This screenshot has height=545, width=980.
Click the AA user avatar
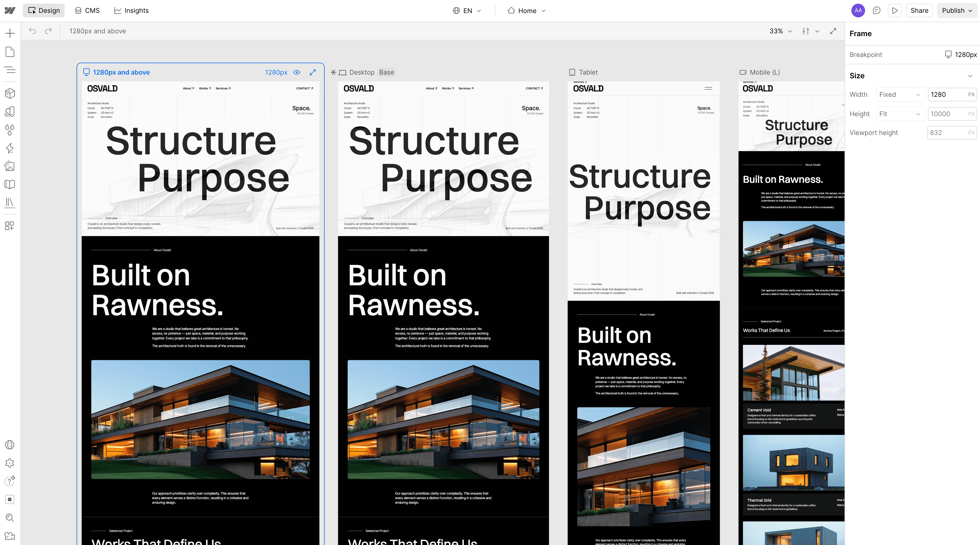pos(858,11)
